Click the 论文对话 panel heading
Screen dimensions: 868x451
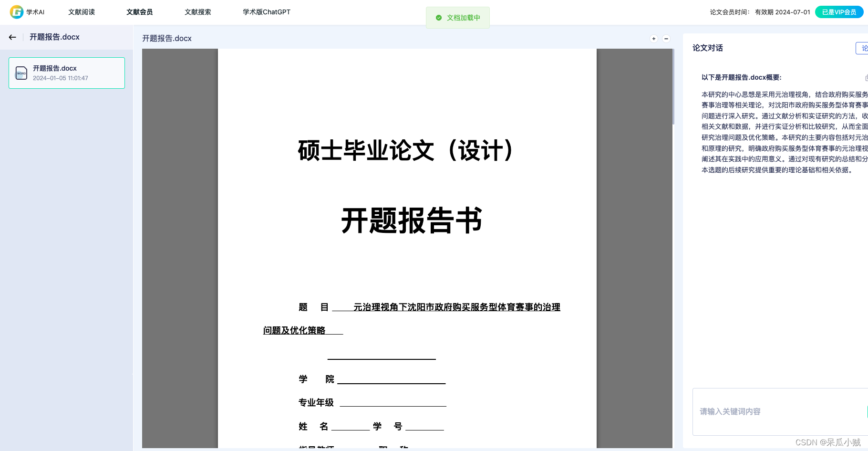point(708,48)
